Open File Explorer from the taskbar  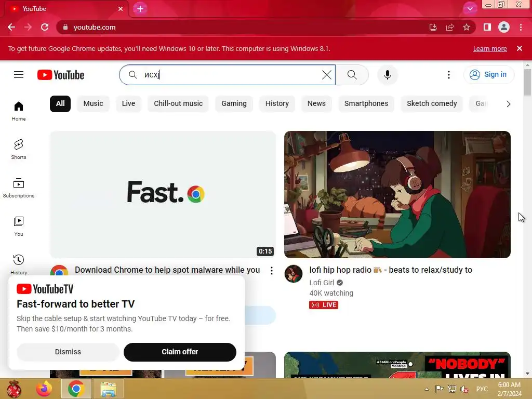tap(108, 389)
